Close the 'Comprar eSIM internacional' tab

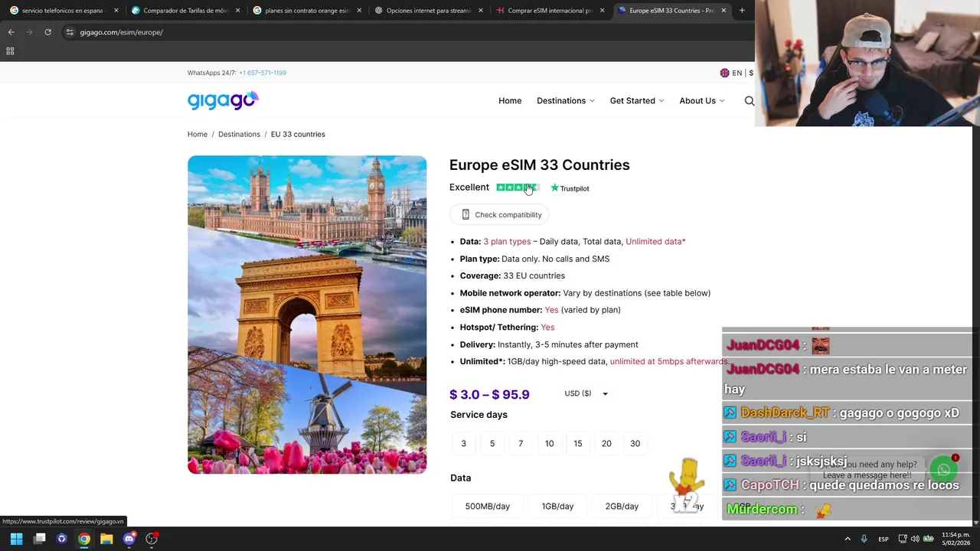pyautogui.click(x=602, y=11)
